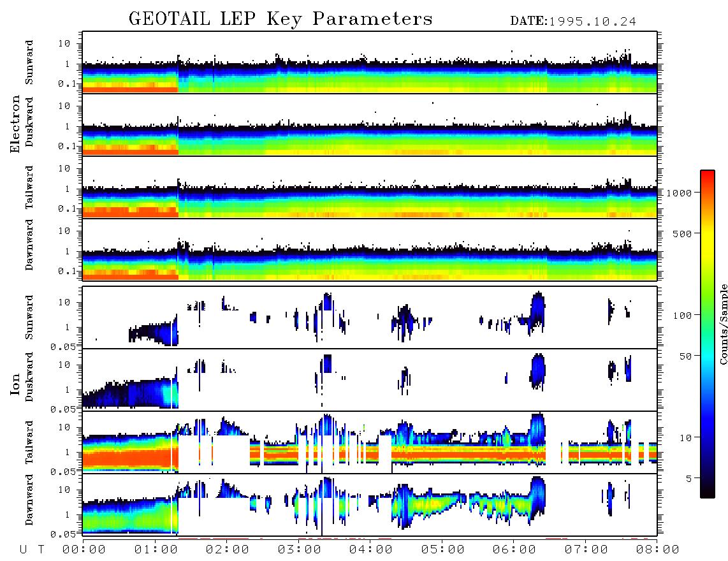The height and width of the screenshot is (561, 728).
Task: Click the 0.05 tick on Ion Sunward axis
Action: pyautogui.click(x=62, y=346)
